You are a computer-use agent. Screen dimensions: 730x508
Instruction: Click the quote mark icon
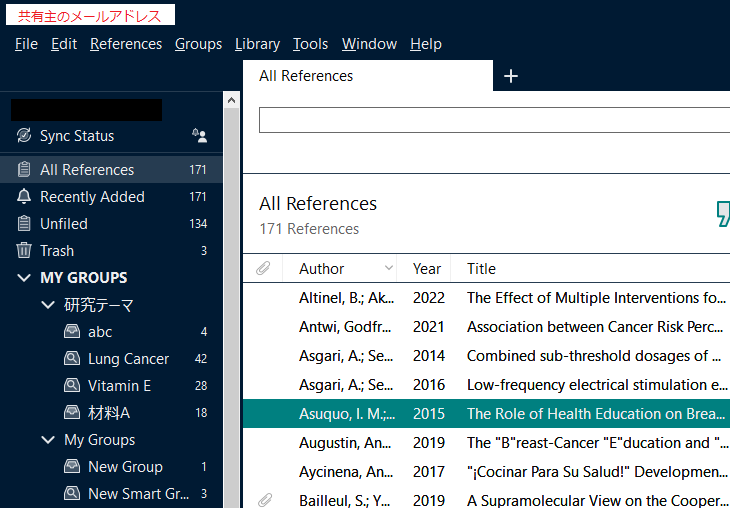click(722, 213)
